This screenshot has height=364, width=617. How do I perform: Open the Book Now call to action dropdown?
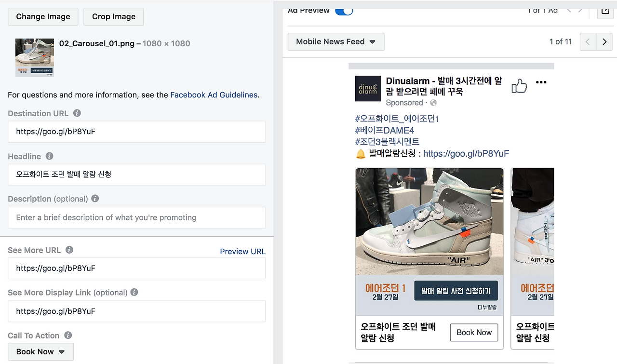pos(40,352)
